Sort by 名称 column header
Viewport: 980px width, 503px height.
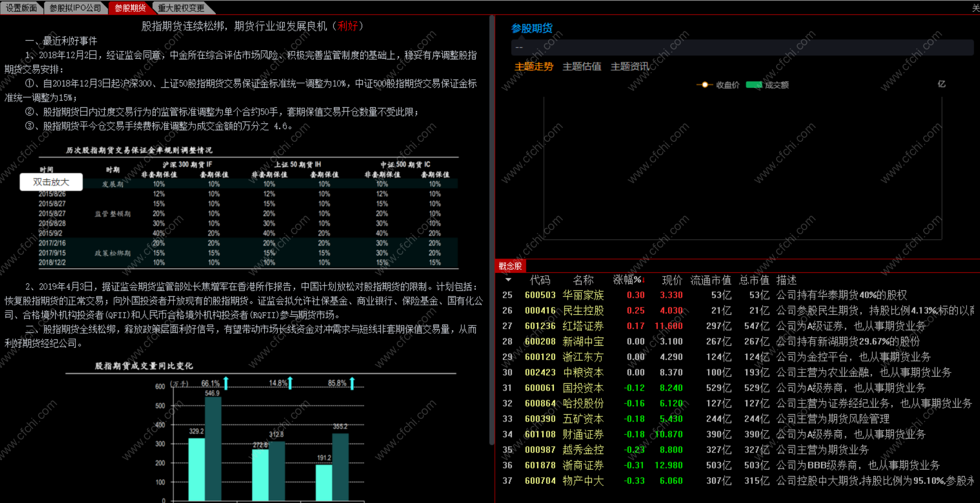pos(583,280)
